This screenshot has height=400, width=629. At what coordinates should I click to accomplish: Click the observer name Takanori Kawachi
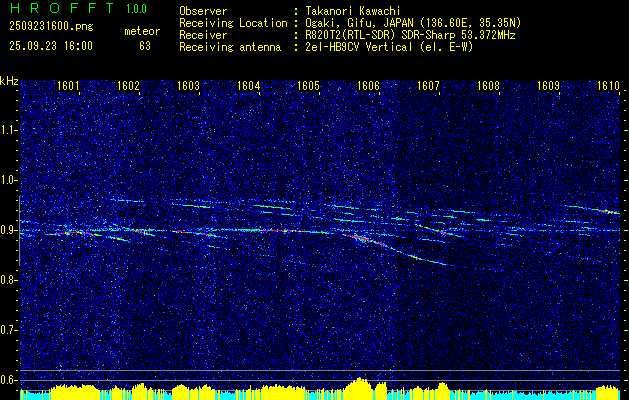(x=353, y=11)
